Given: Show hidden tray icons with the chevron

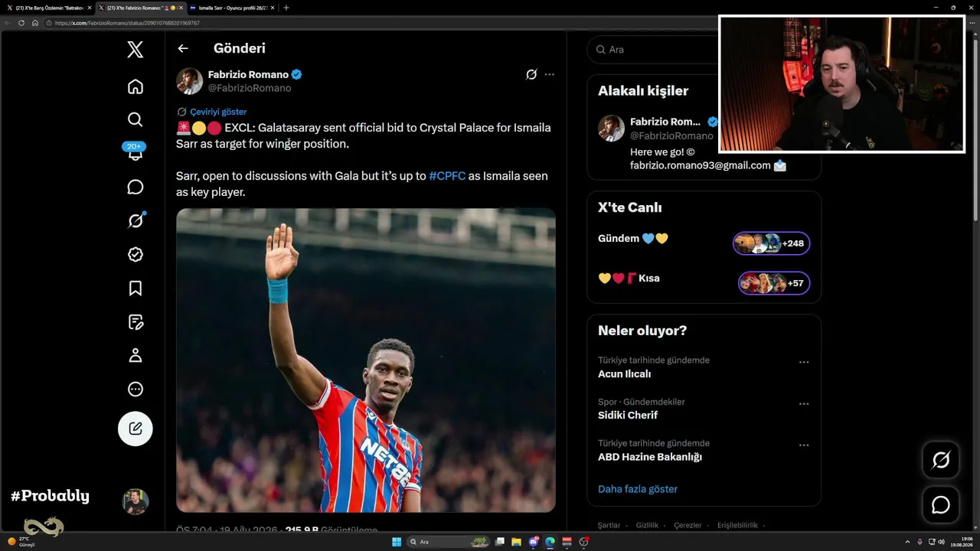Looking at the screenshot, I should [908, 542].
